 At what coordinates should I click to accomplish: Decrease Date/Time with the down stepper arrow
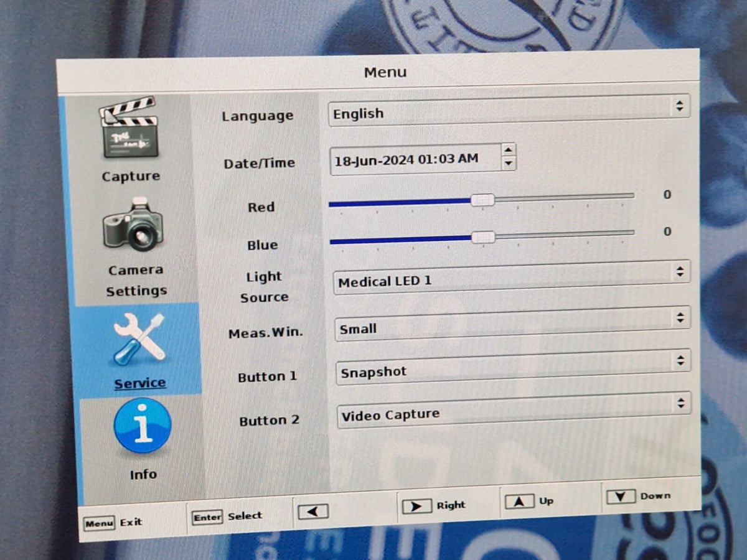pos(509,164)
